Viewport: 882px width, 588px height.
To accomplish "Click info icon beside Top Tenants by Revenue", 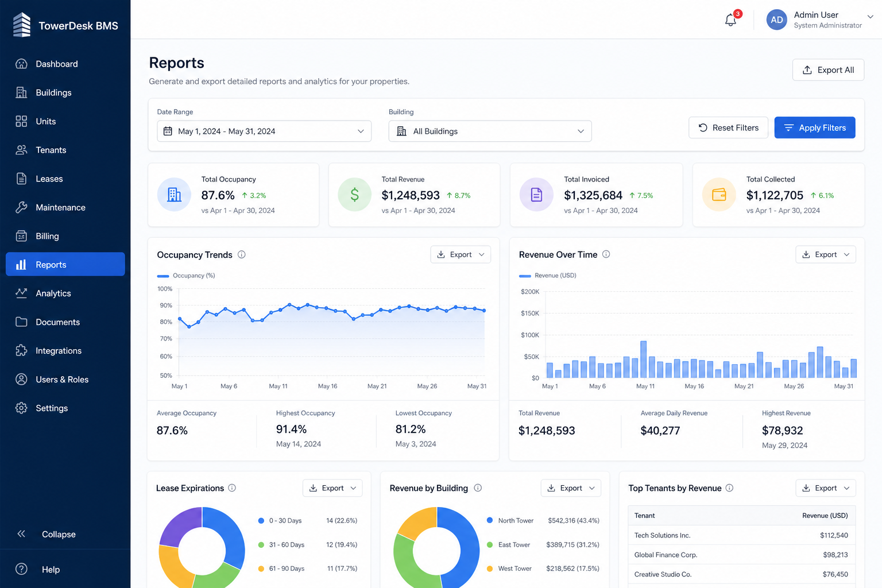I will click(729, 488).
